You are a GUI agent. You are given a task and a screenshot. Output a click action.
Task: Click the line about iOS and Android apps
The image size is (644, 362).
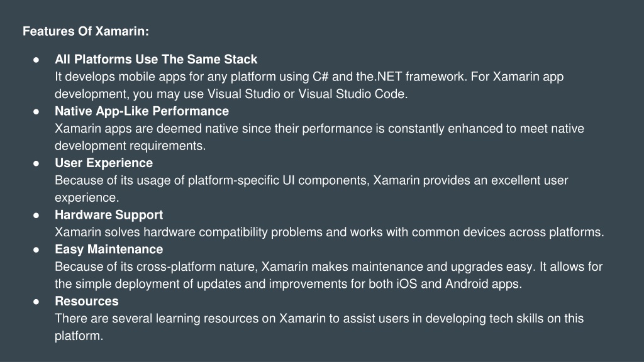288,284
